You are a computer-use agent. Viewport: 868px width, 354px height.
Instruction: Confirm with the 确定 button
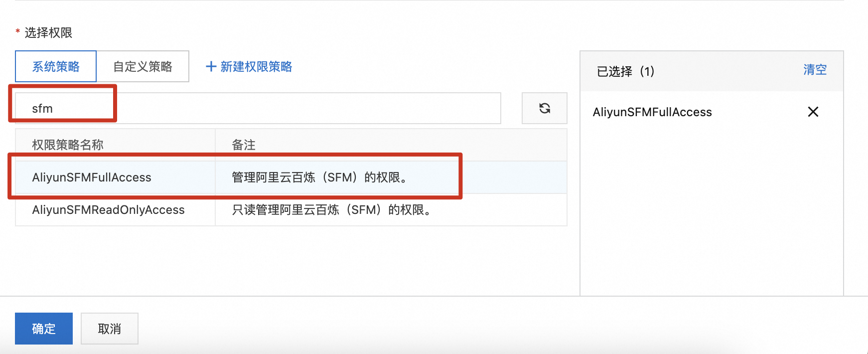[x=44, y=329]
